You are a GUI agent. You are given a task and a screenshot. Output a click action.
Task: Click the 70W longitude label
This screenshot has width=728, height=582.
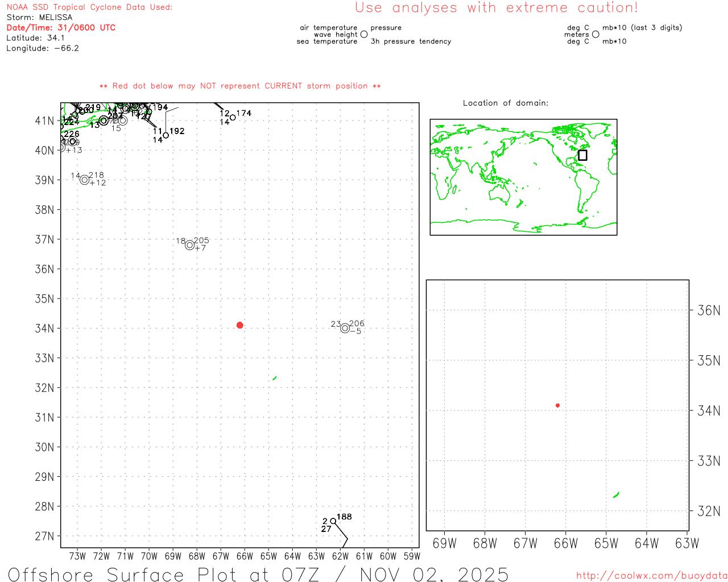coord(149,556)
